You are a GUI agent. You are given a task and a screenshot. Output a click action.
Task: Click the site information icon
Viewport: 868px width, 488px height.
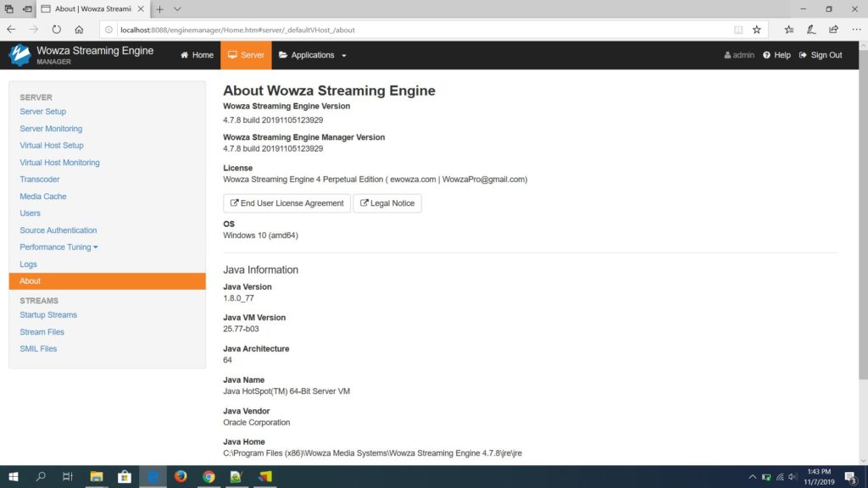pyautogui.click(x=109, y=30)
